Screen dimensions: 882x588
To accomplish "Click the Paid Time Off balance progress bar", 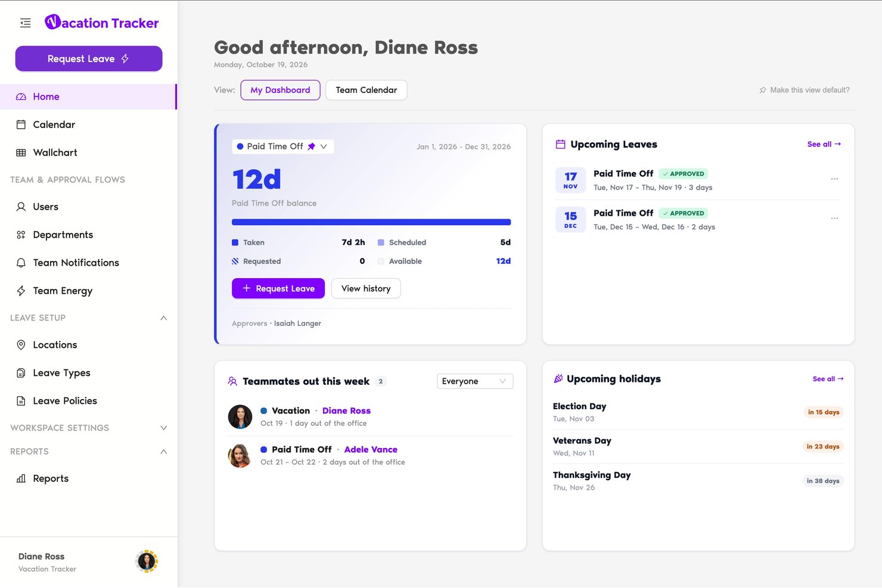I will pos(371,222).
